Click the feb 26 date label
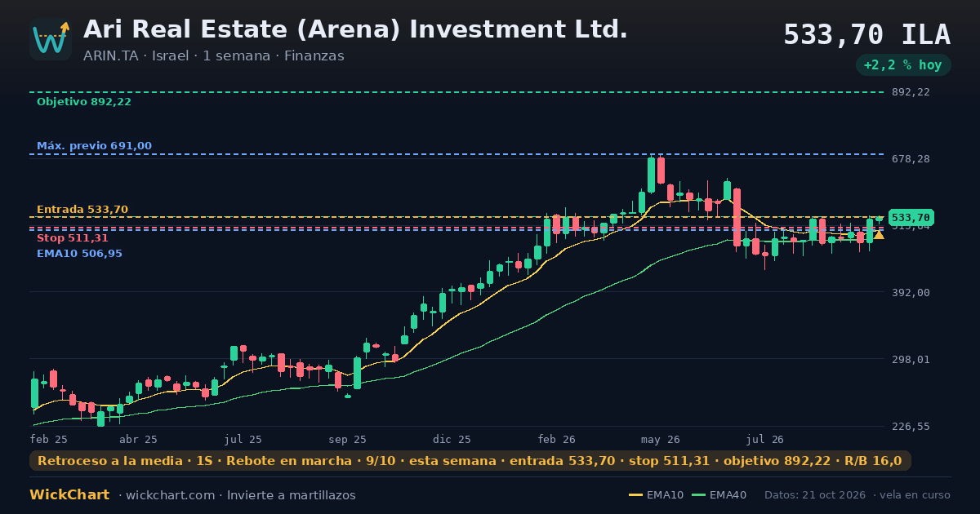 557,439
